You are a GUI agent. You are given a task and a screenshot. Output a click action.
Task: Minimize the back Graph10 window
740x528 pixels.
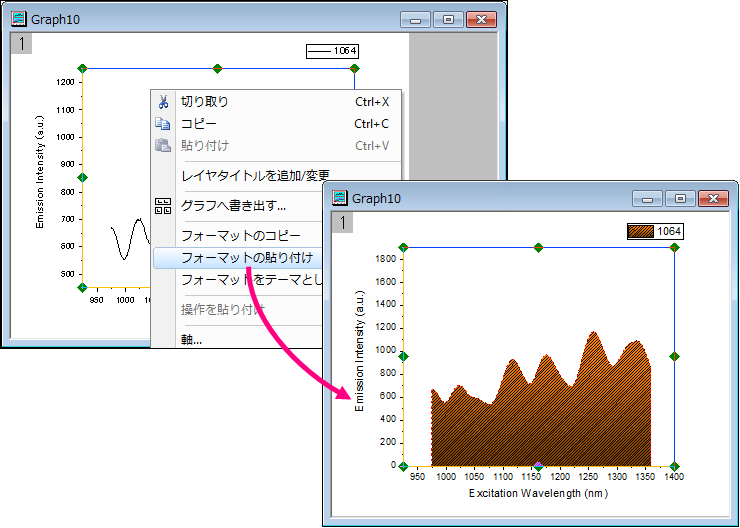point(415,20)
